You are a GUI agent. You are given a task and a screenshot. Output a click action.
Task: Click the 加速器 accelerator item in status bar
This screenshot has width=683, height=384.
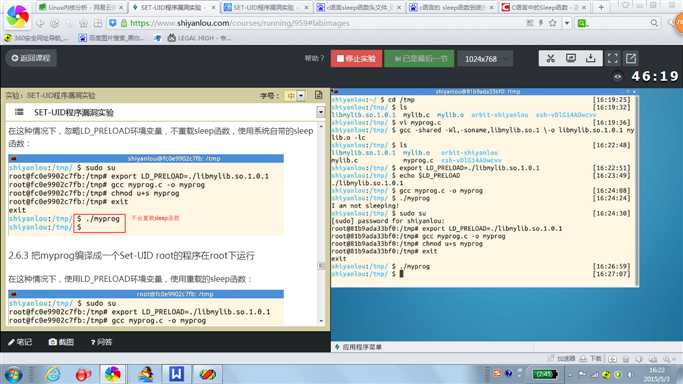[561, 359]
